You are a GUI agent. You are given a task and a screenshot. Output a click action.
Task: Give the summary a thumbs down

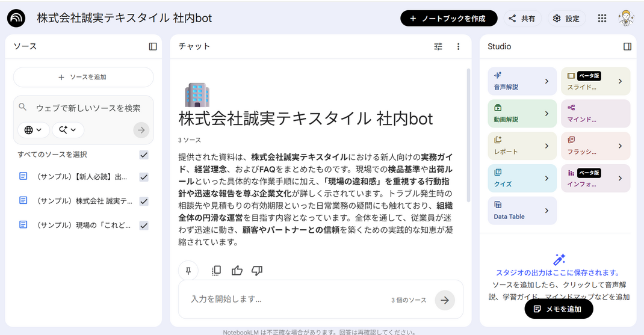coord(257,271)
